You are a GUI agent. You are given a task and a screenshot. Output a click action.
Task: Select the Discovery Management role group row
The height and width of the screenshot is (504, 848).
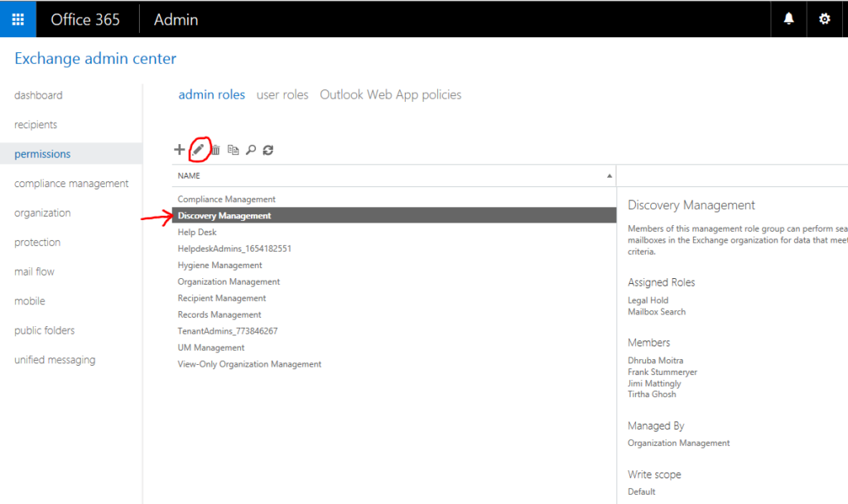393,215
